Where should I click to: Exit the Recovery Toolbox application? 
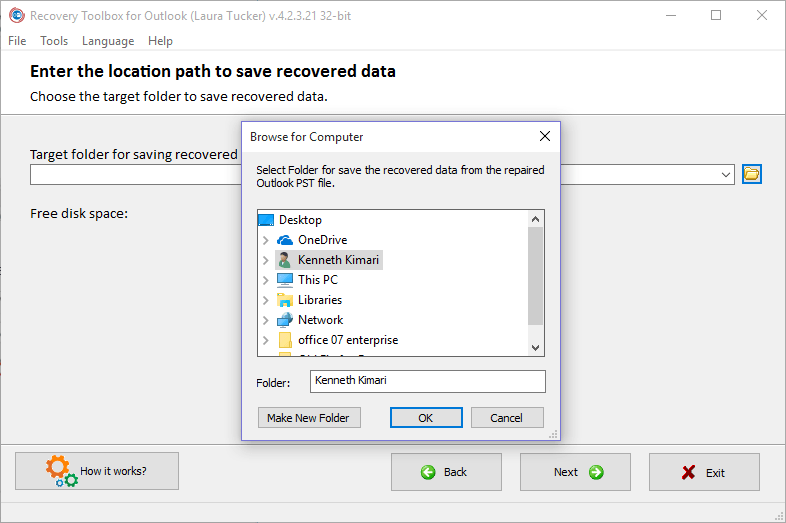point(704,472)
